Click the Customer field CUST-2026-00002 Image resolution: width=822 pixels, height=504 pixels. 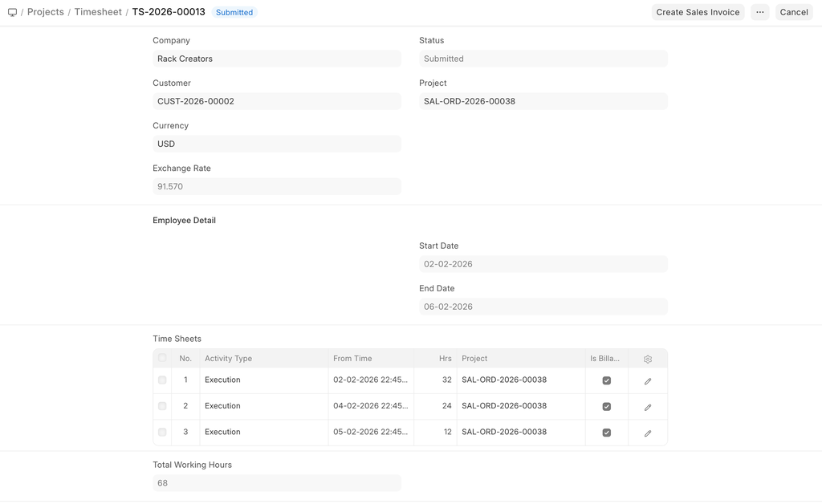[x=276, y=101]
